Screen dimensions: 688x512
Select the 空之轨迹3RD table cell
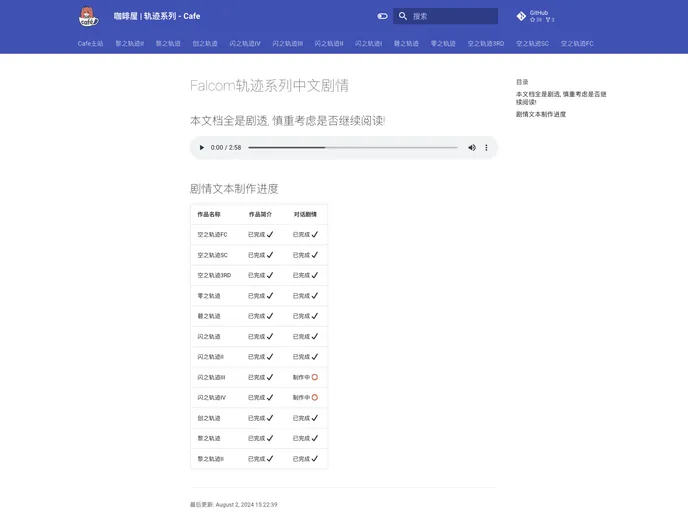tap(214, 276)
